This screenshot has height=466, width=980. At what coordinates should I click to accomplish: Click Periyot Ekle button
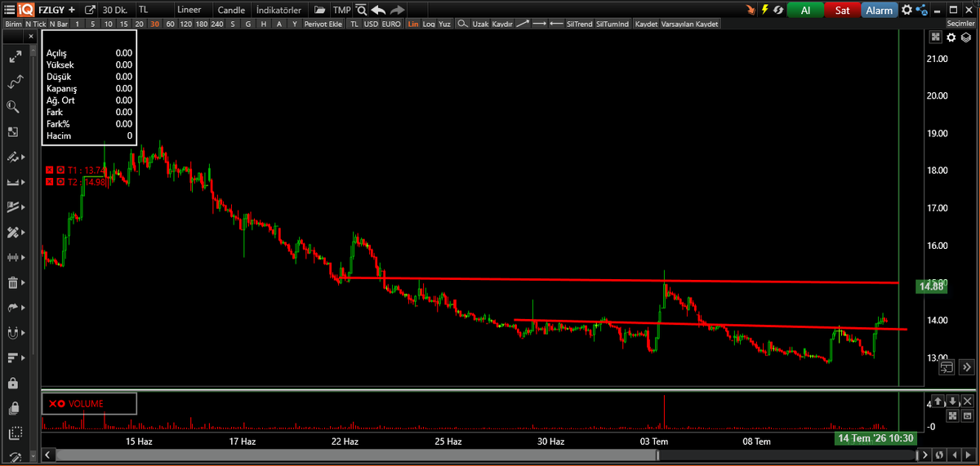click(x=323, y=24)
